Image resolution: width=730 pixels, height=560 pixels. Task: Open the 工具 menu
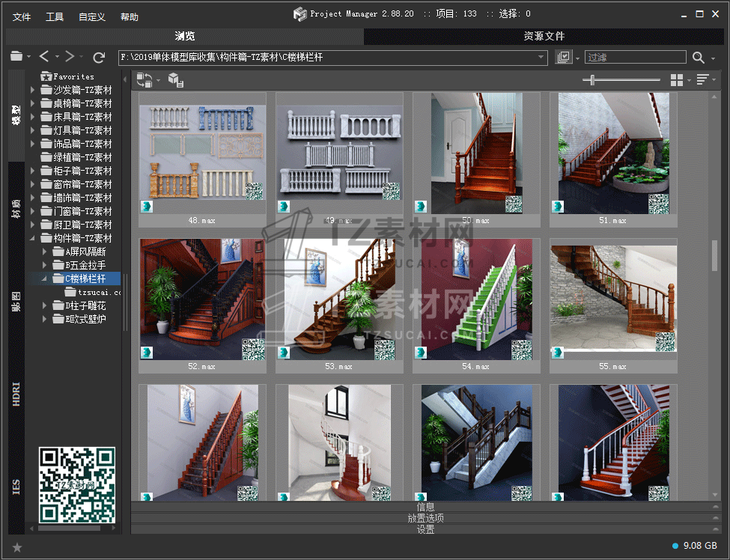(55, 16)
